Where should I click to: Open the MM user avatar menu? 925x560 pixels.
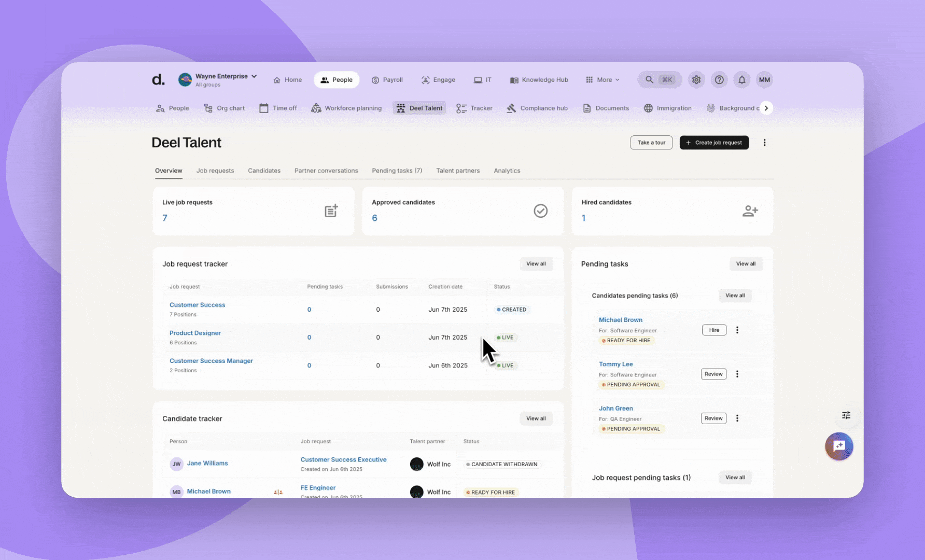point(764,80)
